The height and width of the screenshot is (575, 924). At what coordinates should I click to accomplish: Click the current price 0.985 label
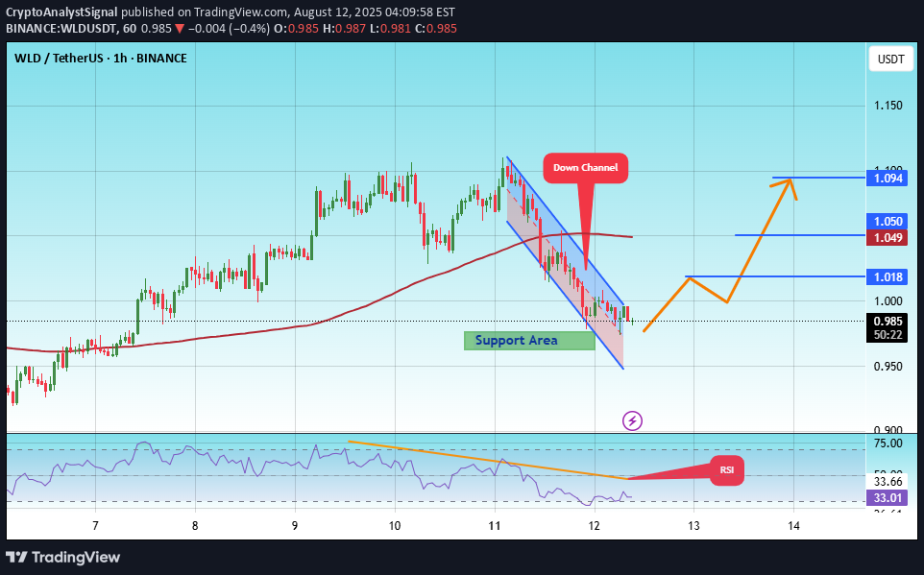(x=887, y=321)
